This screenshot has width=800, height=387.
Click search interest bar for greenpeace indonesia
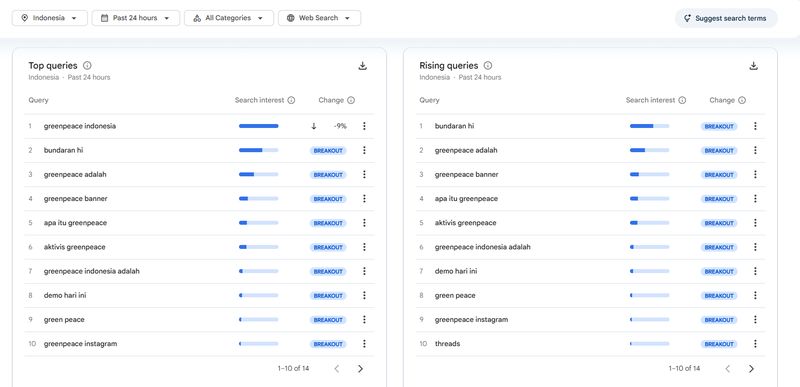pos(259,126)
